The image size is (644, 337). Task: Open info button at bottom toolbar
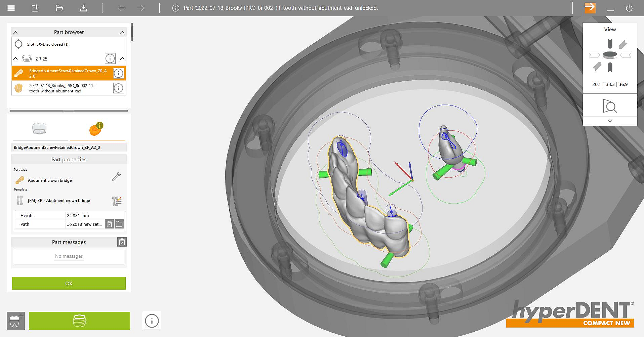click(x=152, y=321)
